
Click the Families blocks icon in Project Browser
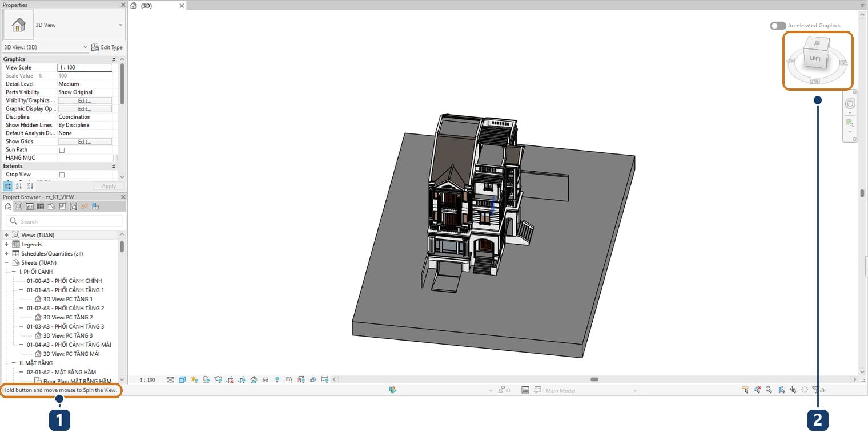click(x=95, y=207)
